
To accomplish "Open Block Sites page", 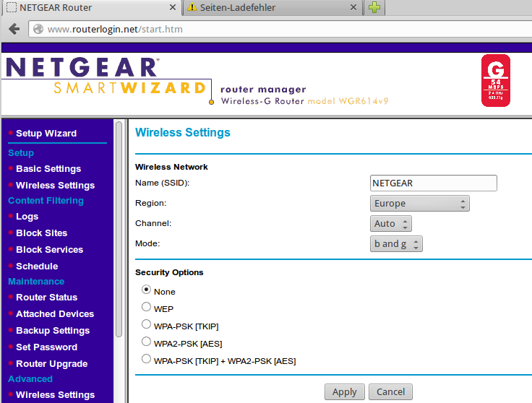I will coord(41,233).
